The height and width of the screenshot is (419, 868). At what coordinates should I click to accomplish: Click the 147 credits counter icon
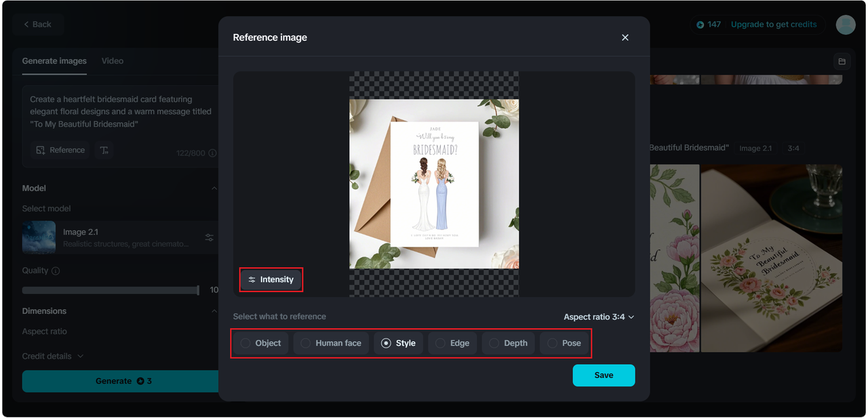click(x=701, y=24)
